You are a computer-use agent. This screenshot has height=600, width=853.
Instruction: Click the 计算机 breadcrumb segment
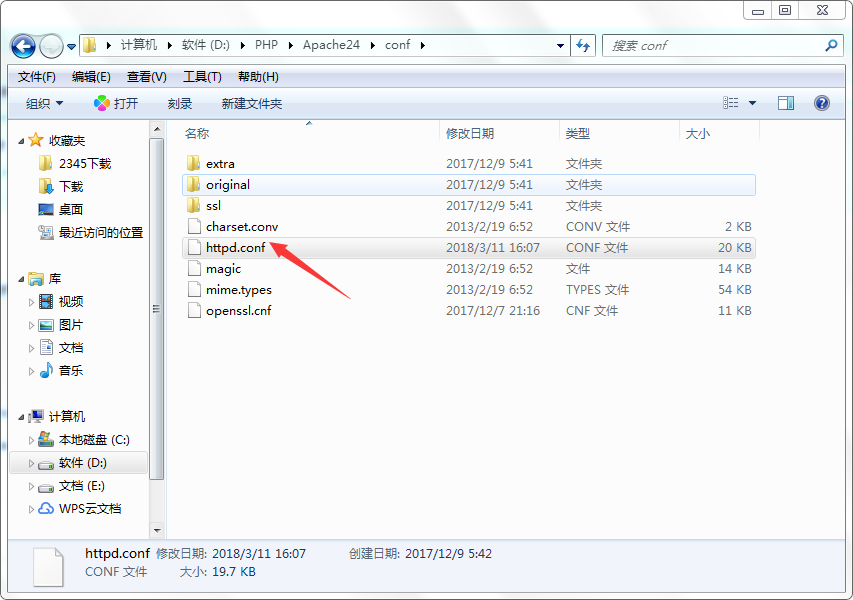click(x=139, y=45)
